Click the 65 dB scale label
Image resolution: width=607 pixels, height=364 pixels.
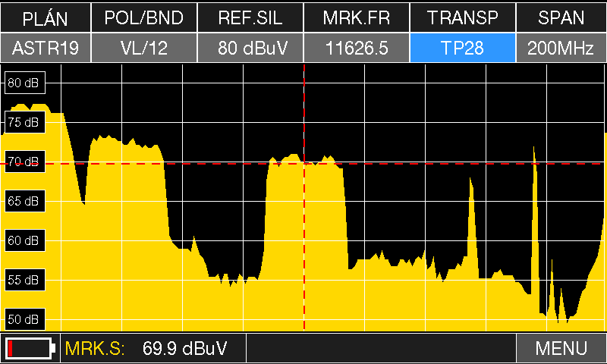click(x=25, y=201)
